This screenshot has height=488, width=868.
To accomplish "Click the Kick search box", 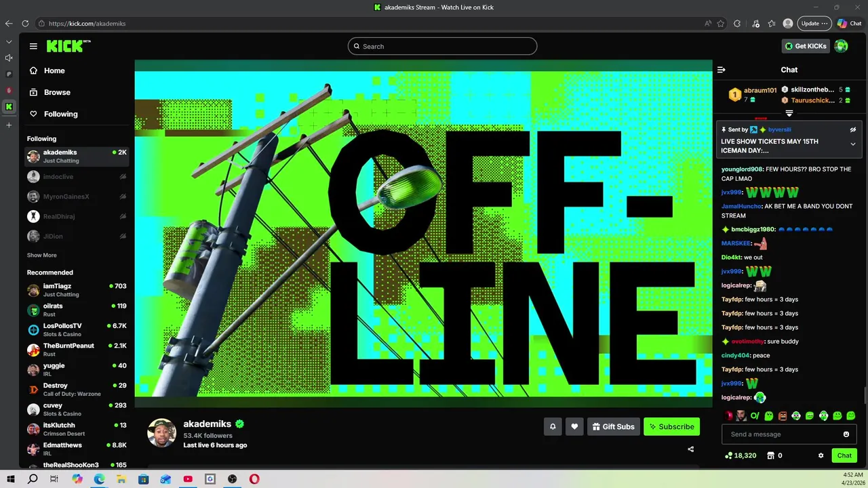I will coord(442,46).
